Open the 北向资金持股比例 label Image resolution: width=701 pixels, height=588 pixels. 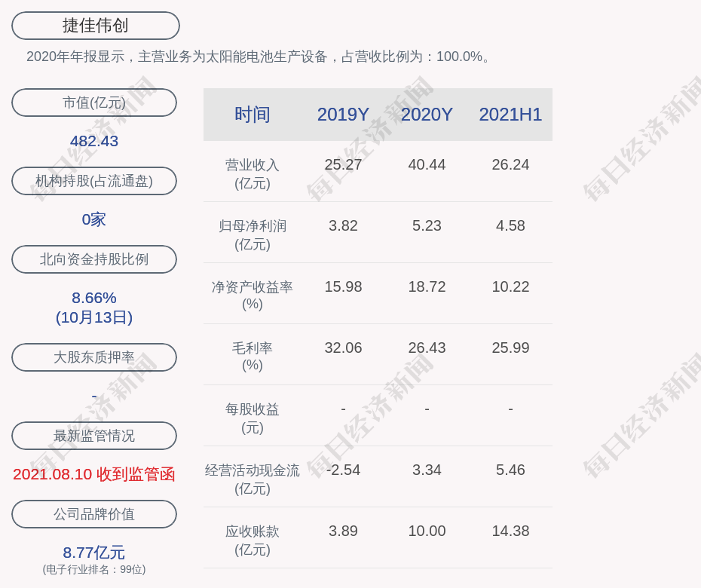pyautogui.click(x=94, y=259)
